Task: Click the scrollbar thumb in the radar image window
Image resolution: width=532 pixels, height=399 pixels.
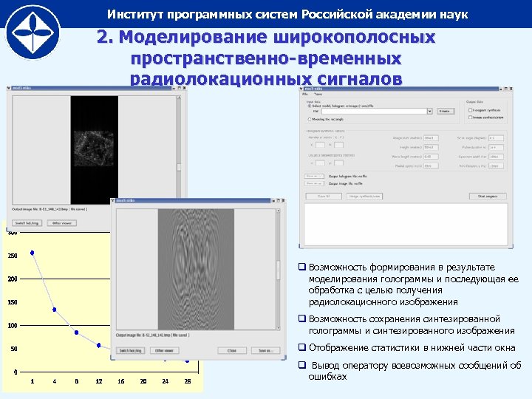Action: point(179,168)
